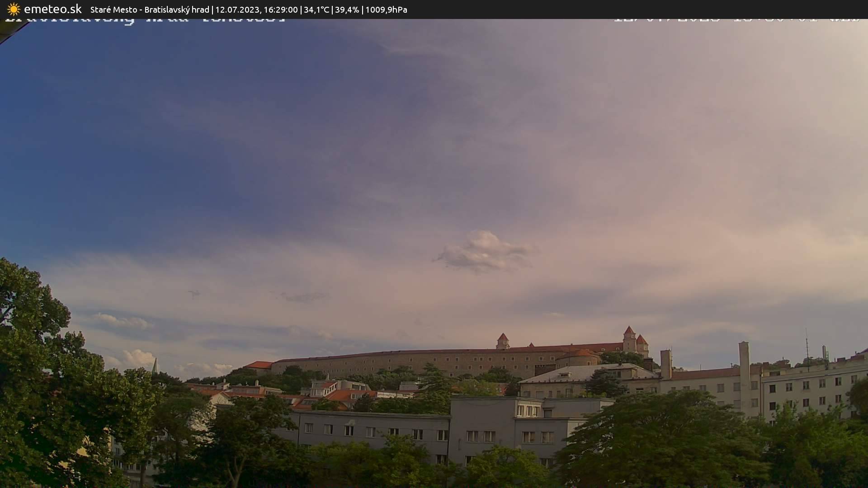Click the humidity value 39,4%
Screen dimensions: 868x488
coord(347,9)
